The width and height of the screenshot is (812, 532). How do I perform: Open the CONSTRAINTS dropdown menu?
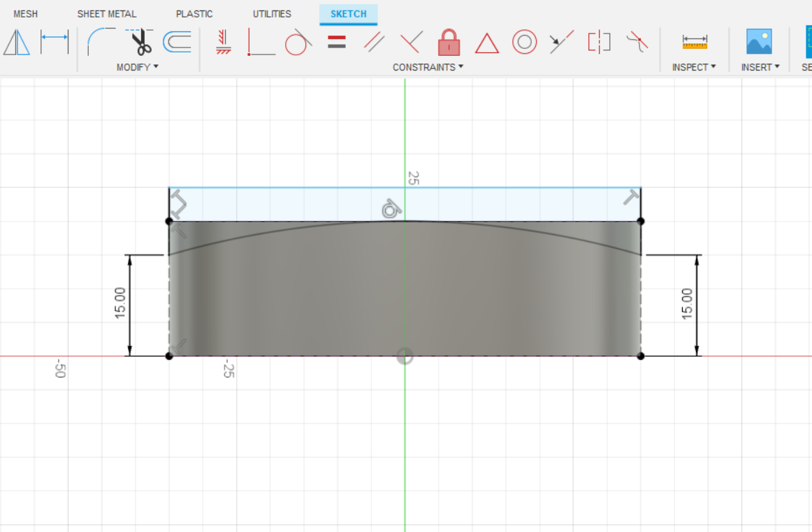(x=428, y=67)
